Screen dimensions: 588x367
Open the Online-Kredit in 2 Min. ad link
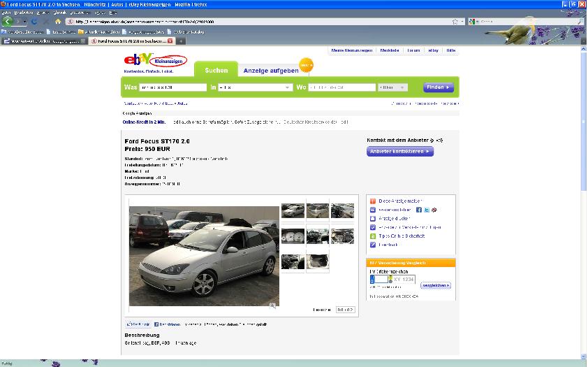coord(144,122)
